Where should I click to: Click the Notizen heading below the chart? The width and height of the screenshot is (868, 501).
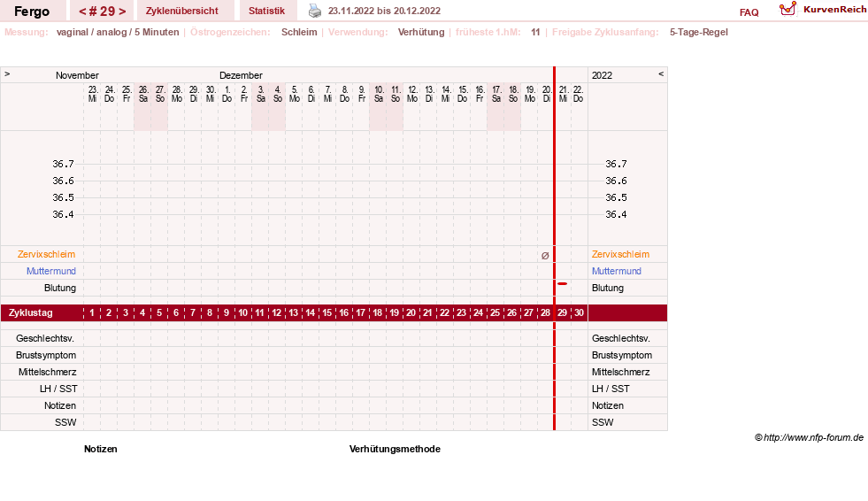click(x=101, y=449)
